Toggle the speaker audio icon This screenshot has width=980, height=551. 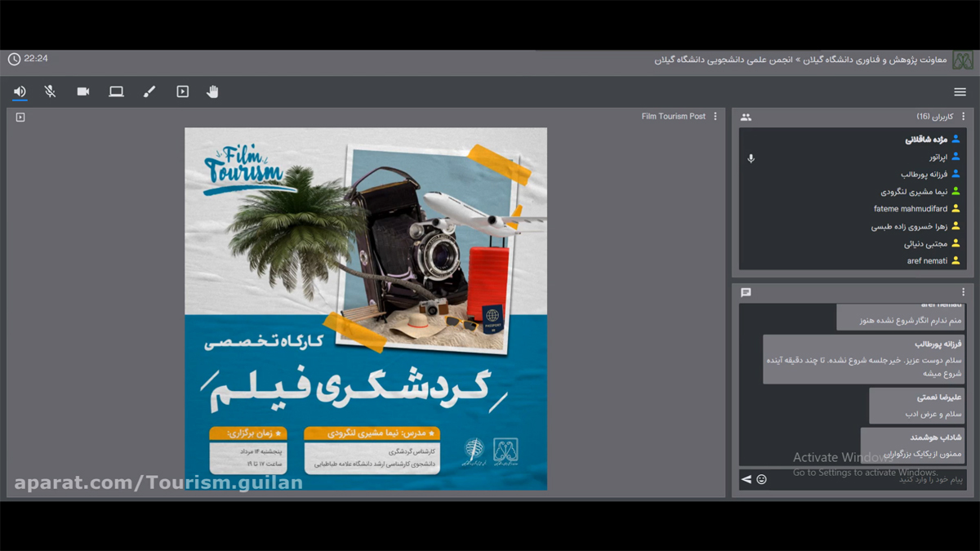point(20,91)
